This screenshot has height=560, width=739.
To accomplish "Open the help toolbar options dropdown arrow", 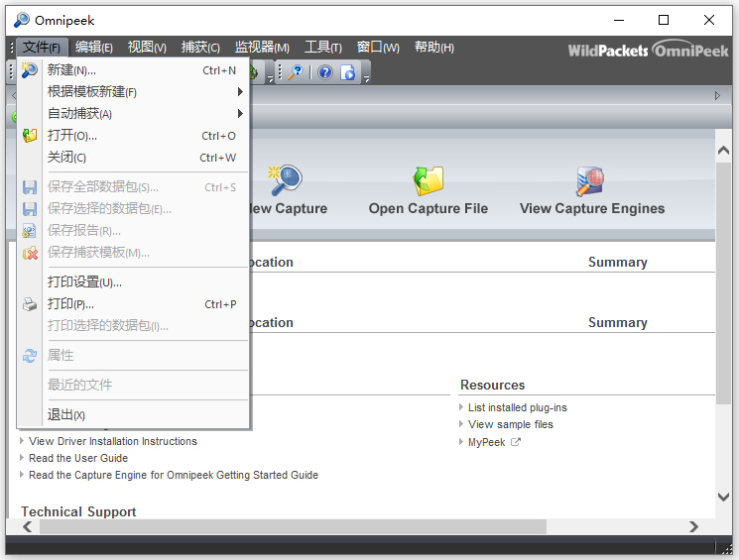I will pyautogui.click(x=366, y=77).
